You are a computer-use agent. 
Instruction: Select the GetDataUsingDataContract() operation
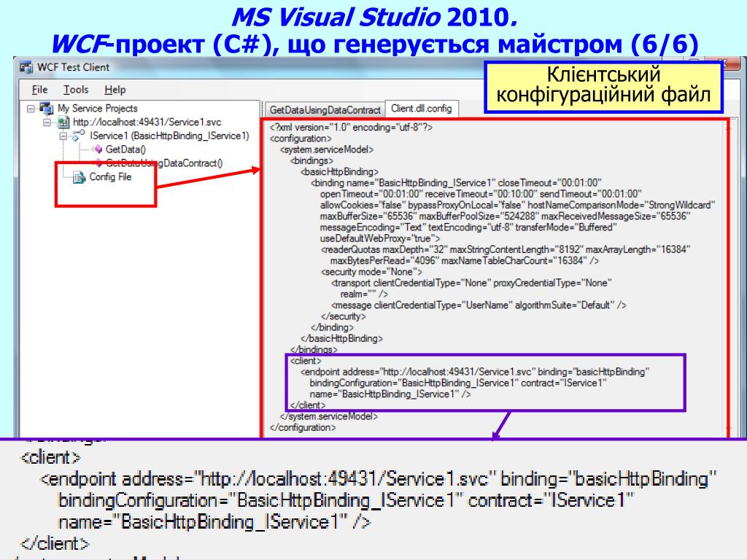click(164, 163)
